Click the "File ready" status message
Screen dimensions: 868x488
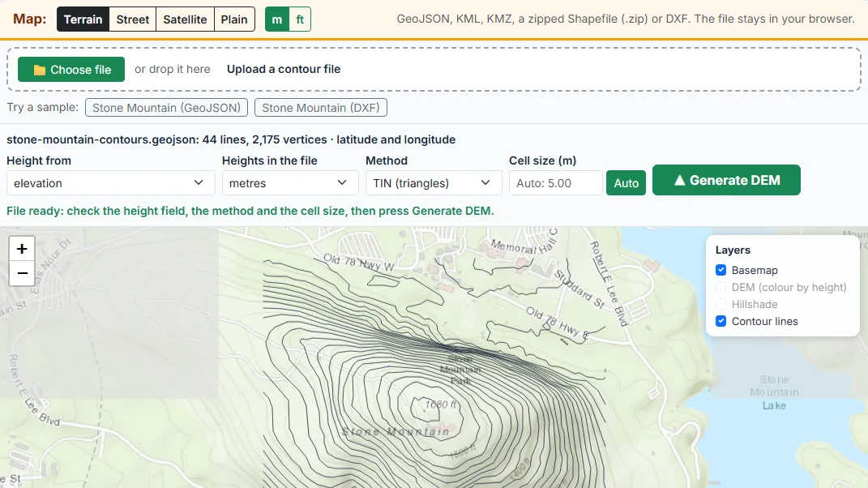click(250, 211)
